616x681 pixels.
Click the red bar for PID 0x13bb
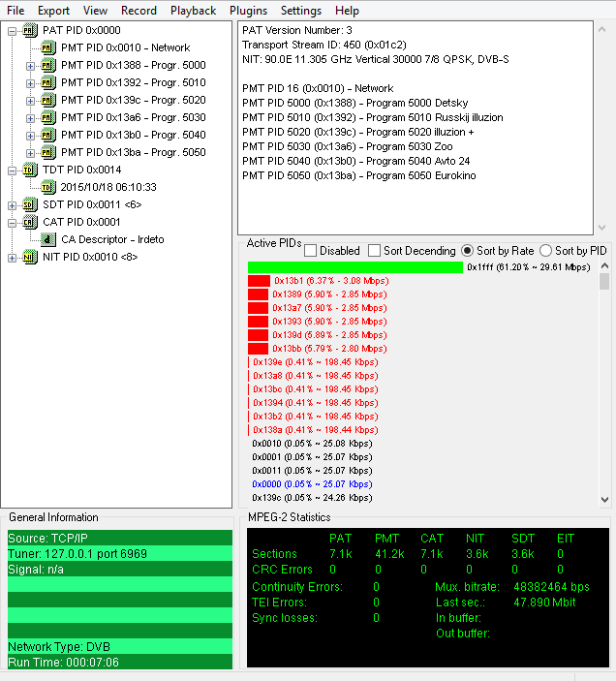(258, 349)
